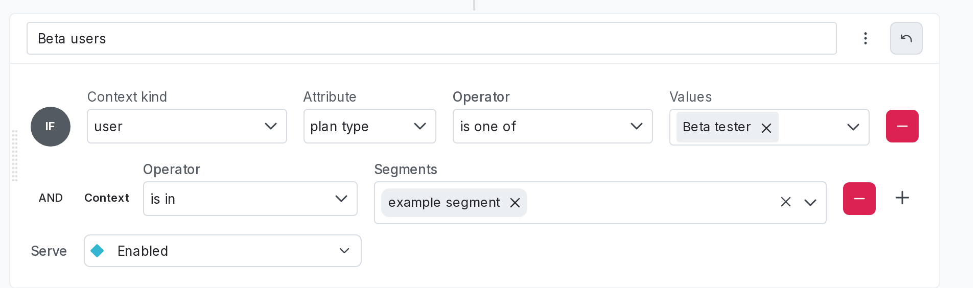Open the Serve Enabled variation dropdown

pyautogui.click(x=222, y=251)
